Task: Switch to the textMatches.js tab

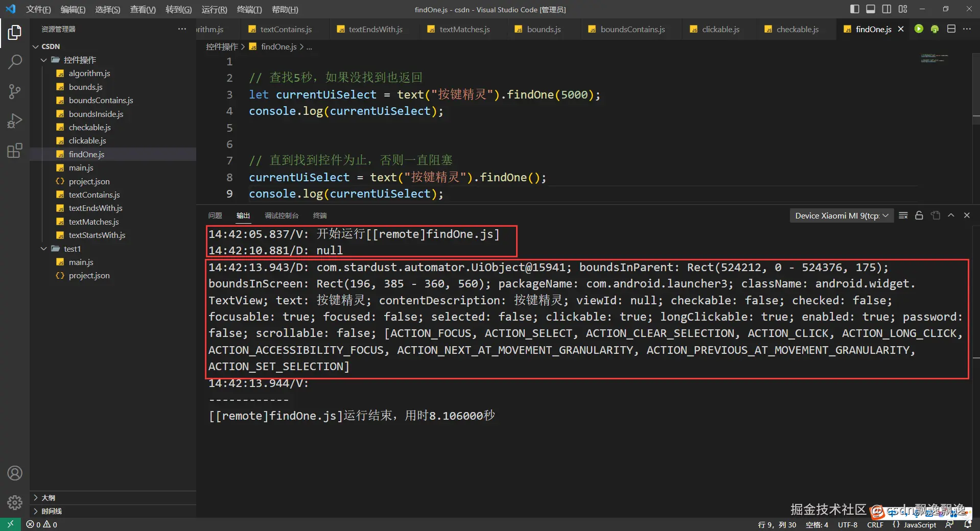Action: click(464, 29)
